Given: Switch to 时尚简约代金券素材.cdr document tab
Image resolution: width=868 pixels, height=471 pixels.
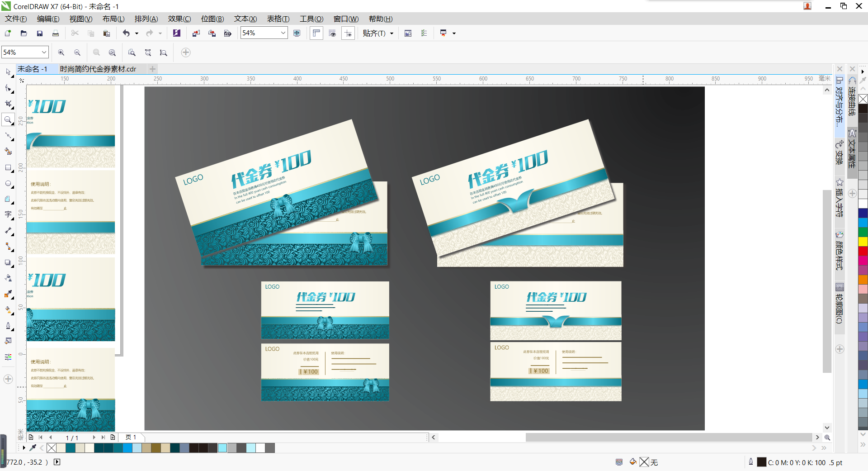Looking at the screenshot, I should tap(98, 69).
